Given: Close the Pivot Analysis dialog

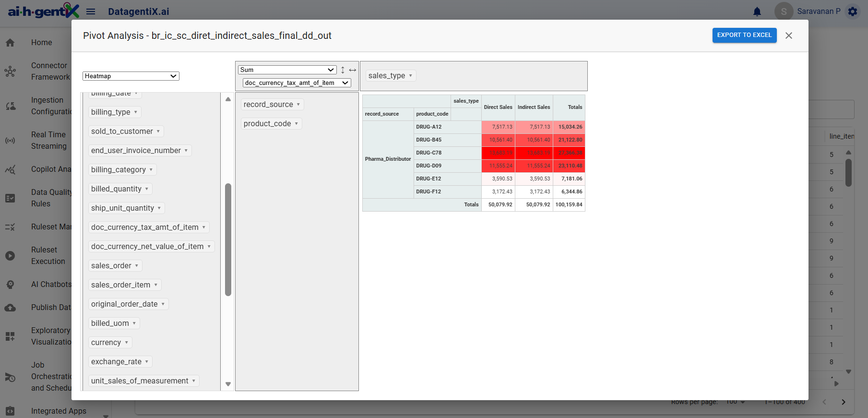Looking at the screenshot, I should pos(788,36).
